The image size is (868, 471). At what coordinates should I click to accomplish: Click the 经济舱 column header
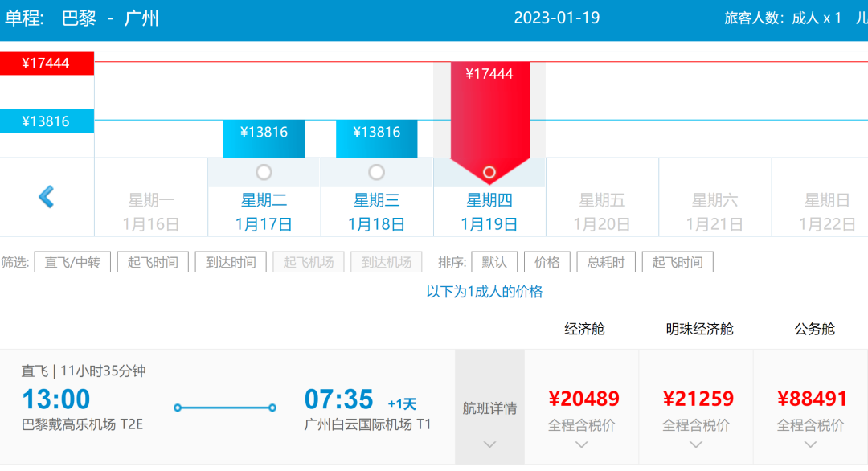click(x=584, y=329)
